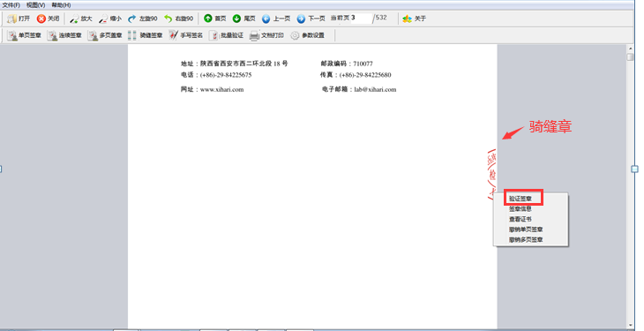Click the red cross-page seal on the page edge

[x=491, y=175]
